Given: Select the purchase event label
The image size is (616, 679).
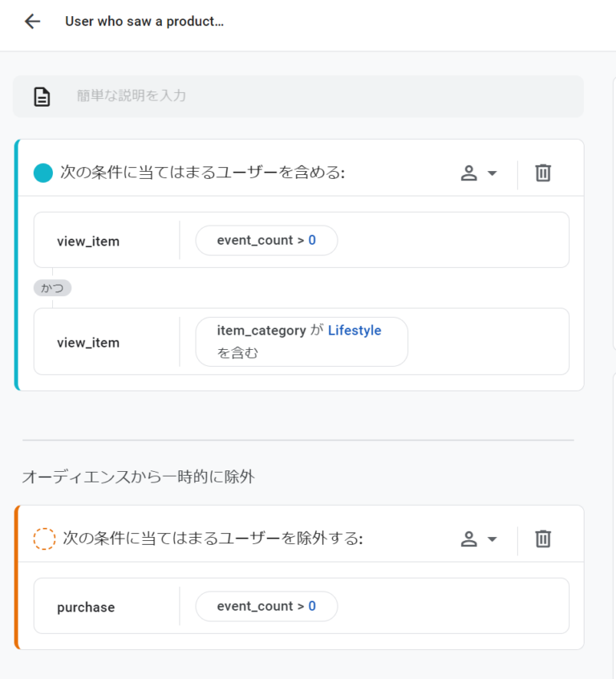Looking at the screenshot, I should (x=86, y=608).
